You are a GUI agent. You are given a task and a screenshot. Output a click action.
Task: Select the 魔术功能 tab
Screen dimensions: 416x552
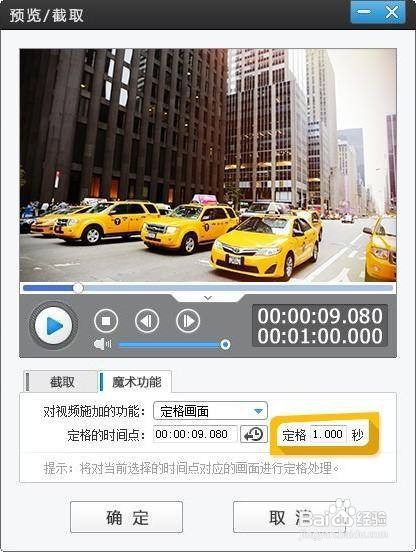coord(136,382)
